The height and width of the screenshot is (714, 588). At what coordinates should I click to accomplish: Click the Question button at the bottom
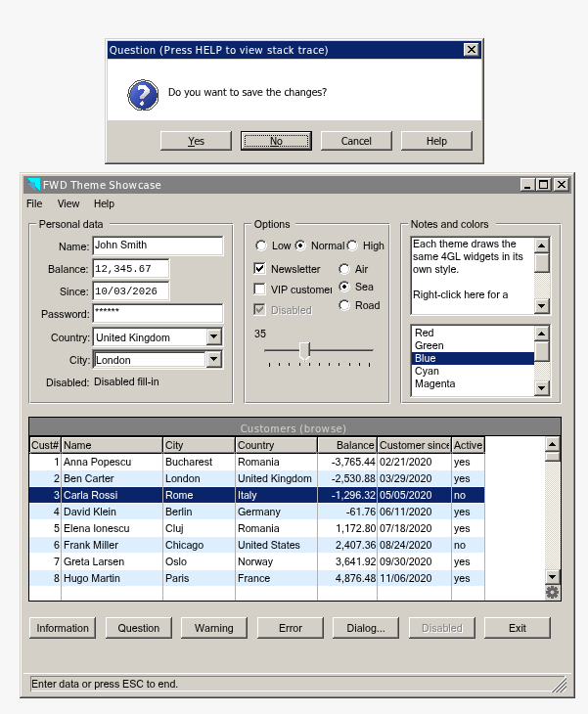(x=139, y=628)
